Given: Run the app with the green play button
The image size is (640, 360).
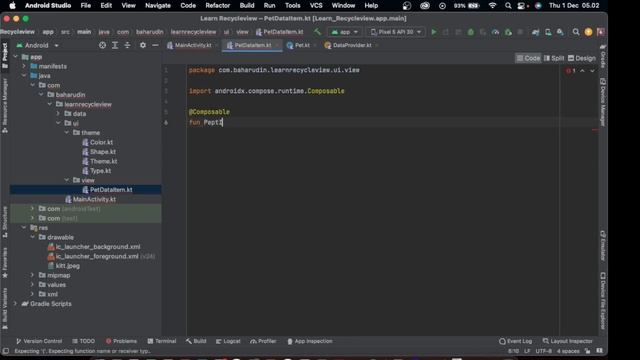Looking at the screenshot, I should [434, 32].
